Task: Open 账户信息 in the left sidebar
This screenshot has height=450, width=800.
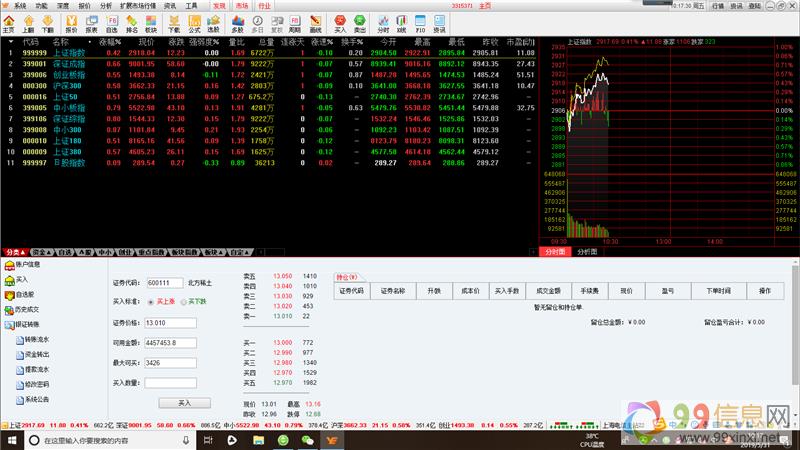Action: click(x=27, y=264)
